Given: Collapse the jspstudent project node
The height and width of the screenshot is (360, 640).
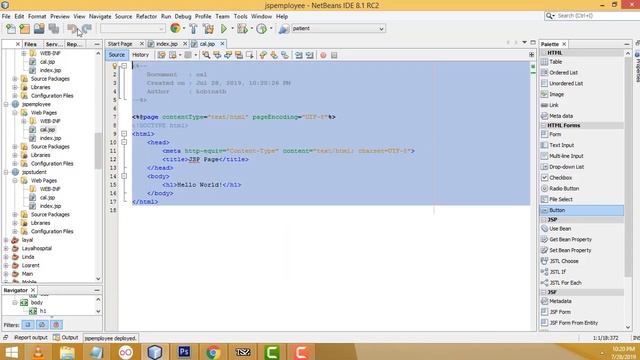Looking at the screenshot, I should (x=6, y=172).
